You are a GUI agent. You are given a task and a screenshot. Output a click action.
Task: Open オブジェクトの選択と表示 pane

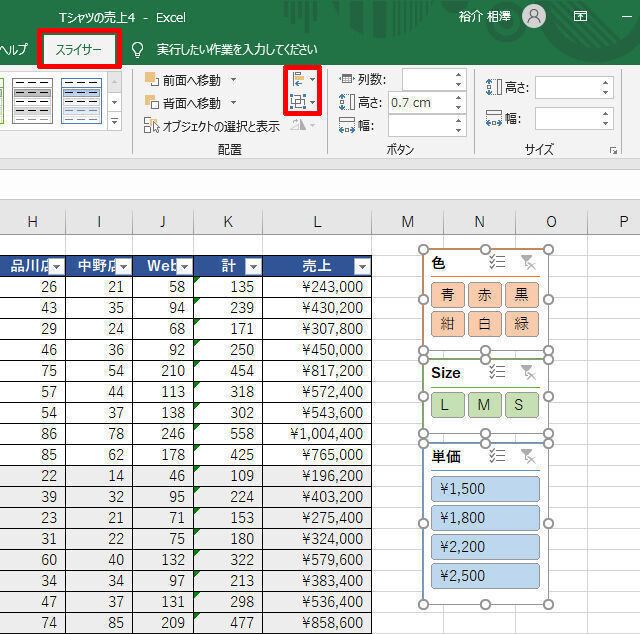tap(212, 126)
